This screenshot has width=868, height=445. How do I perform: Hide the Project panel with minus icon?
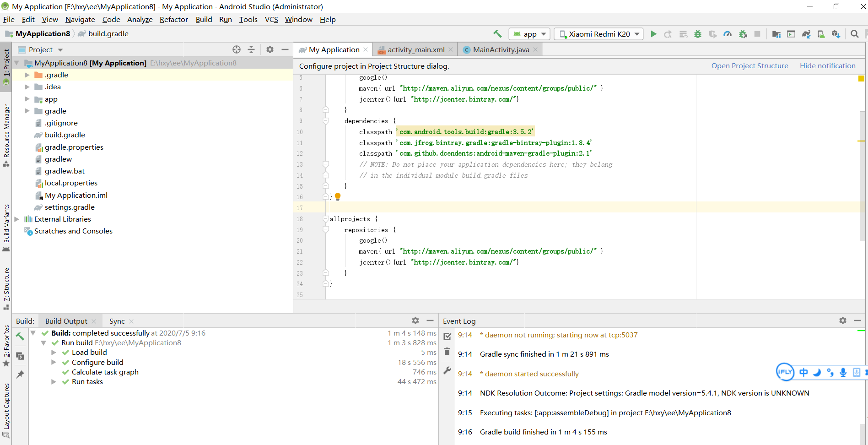coord(285,49)
